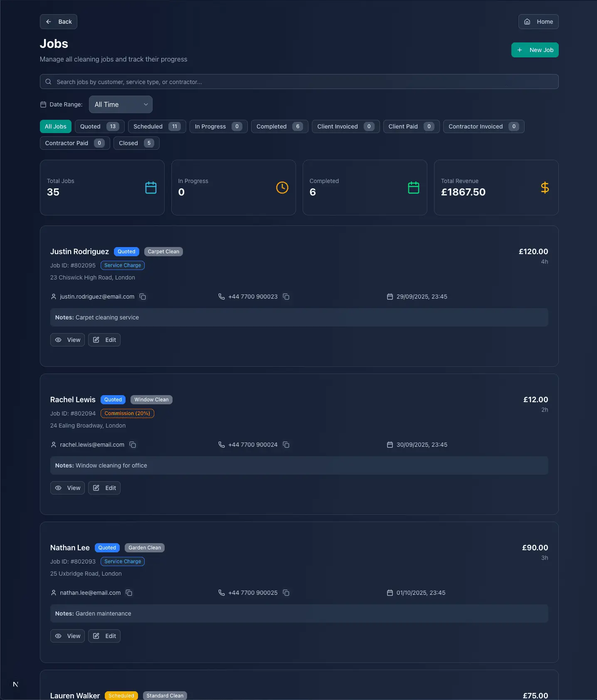Click Justin Rodriguez's Quoted status badge
This screenshot has width=597, height=700.
point(126,252)
